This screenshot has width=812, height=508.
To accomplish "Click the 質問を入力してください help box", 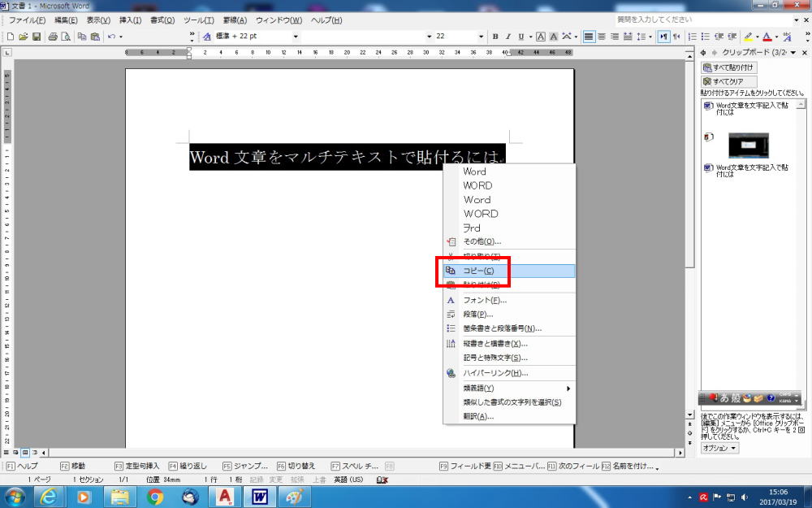I will [x=702, y=20].
